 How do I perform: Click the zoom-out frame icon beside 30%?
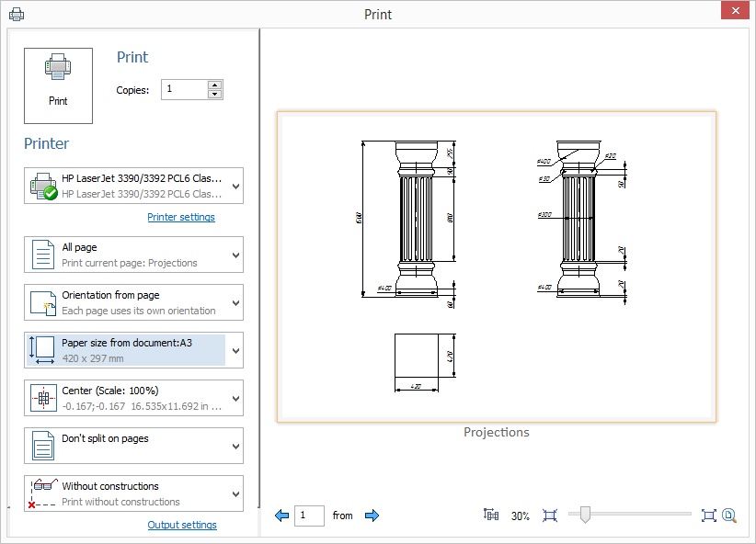click(550, 516)
